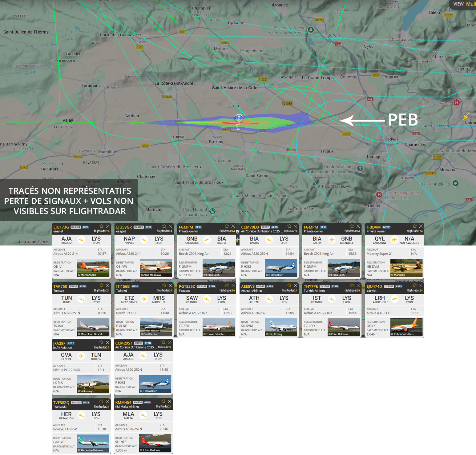Close the EJU59GR flight card
This screenshot has height=455, width=476.
170,226
